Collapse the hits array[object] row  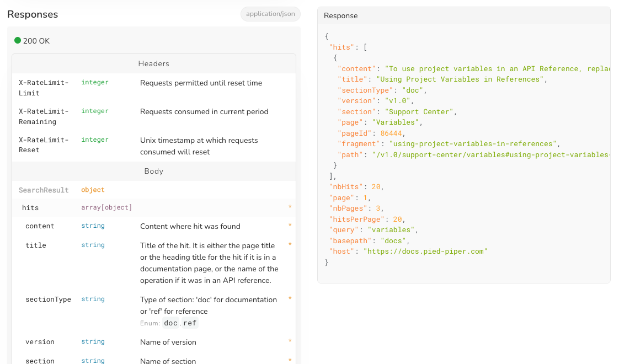[x=30, y=207]
